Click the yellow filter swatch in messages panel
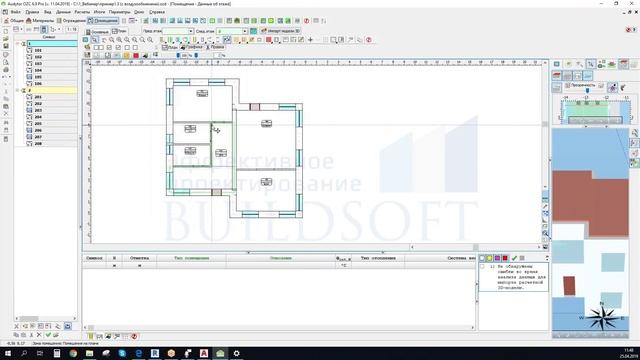This screenshot has height=360, width=640. 489,258
